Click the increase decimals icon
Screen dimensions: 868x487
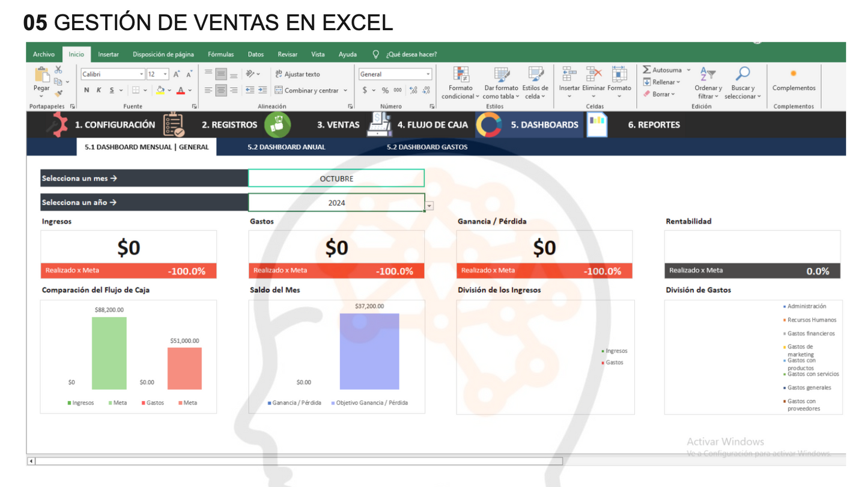point(413,90)
